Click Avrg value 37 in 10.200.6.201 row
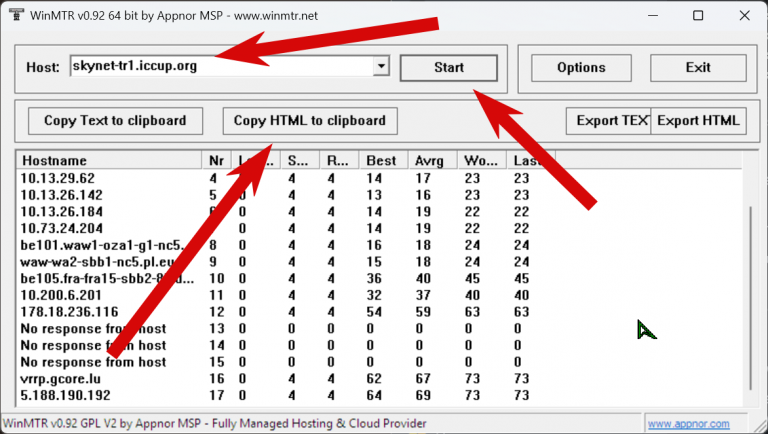Viewport: 768px width, 434px height. click(x=423, y=295)
